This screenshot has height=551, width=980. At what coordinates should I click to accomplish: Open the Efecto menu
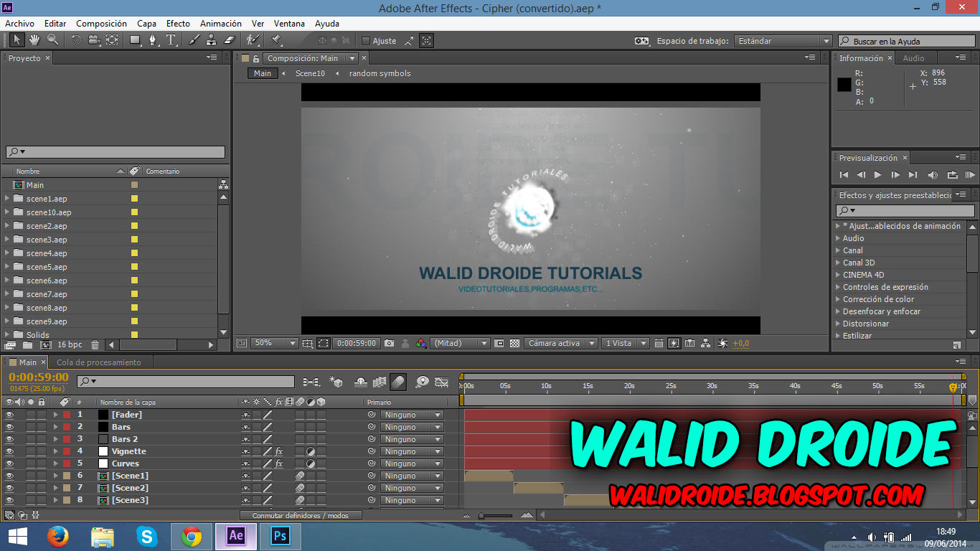[x=178, y=24]
